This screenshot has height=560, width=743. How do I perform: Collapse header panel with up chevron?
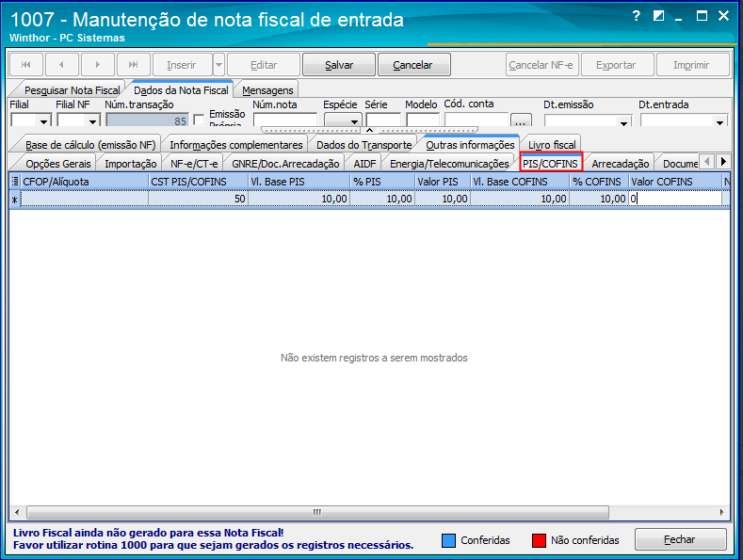pos(369,130)
